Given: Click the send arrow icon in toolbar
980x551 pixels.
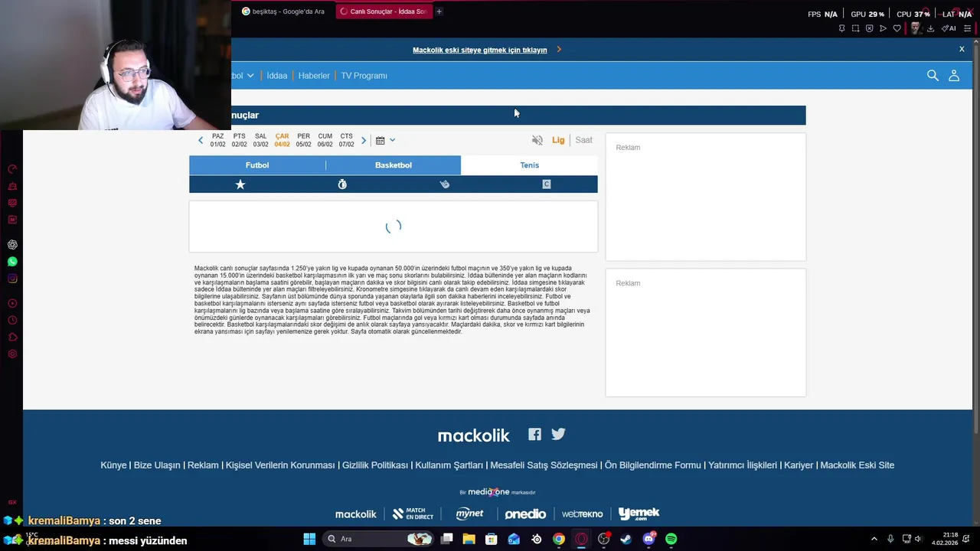Looking at the screenshot, I should pos(883,28).
